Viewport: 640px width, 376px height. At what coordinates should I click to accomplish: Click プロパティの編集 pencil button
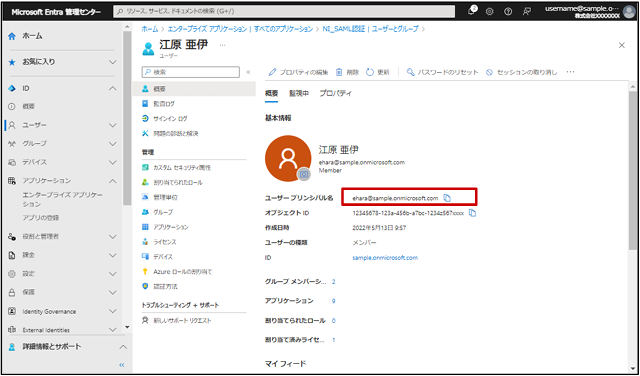(x=298, y=72)
